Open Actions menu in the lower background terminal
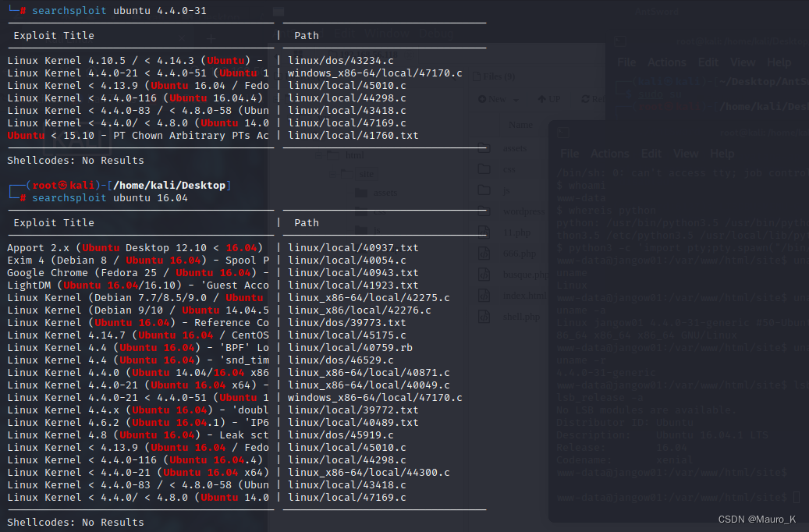The height and width of the screenshot is (532, 809). [610, 154]
